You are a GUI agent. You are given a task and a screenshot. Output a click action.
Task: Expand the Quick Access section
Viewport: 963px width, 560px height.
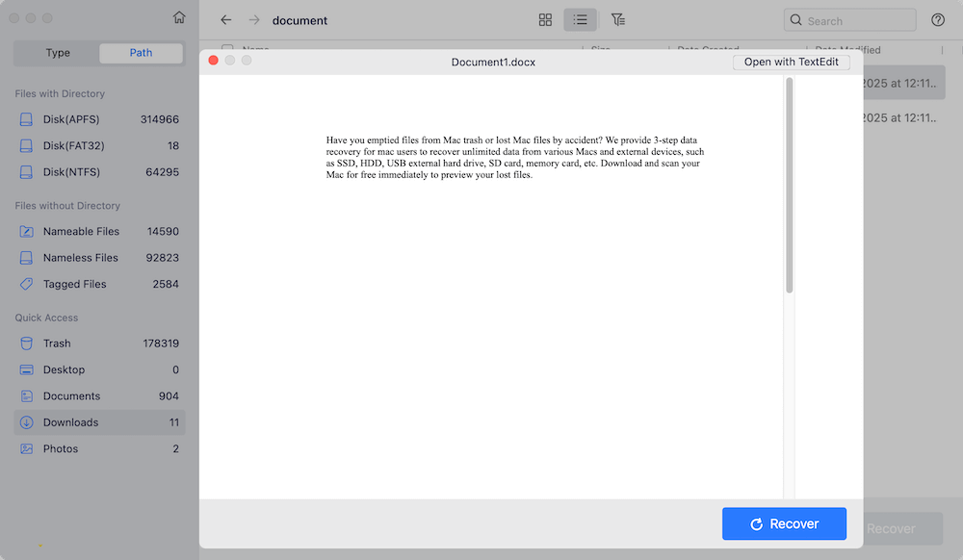(45, 318)
